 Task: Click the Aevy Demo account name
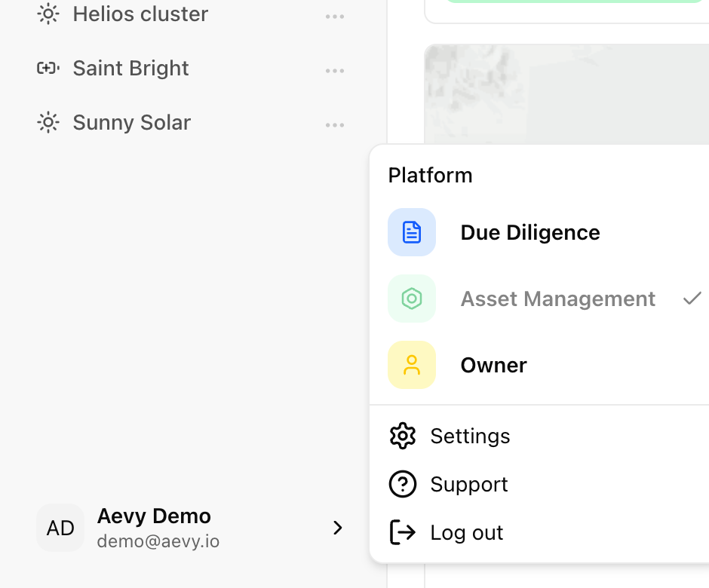(154, 516)
